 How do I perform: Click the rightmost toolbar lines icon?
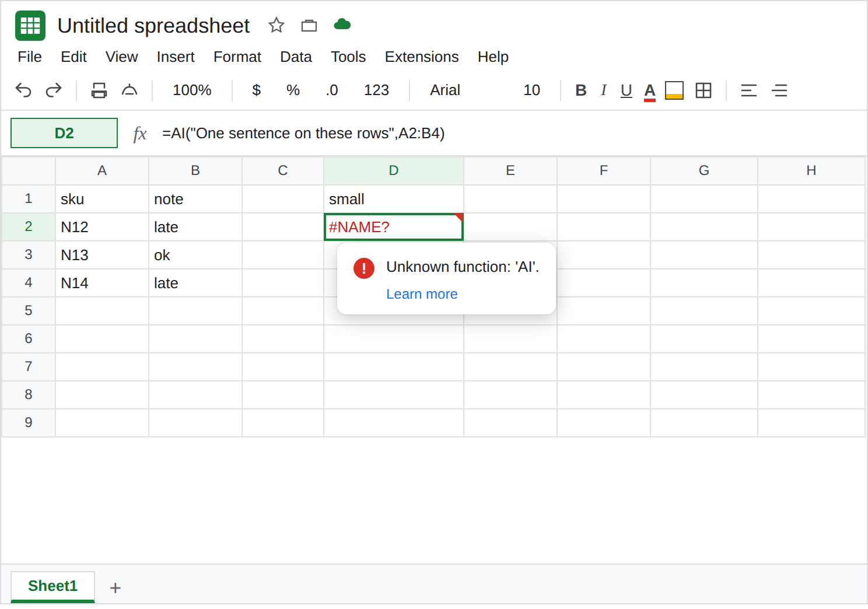click(x=779, y=90)
